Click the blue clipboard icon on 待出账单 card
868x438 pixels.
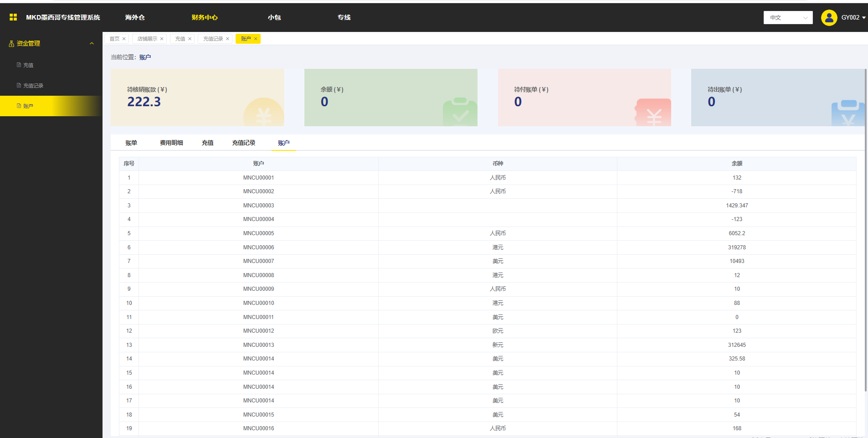[x=847, y=113]
